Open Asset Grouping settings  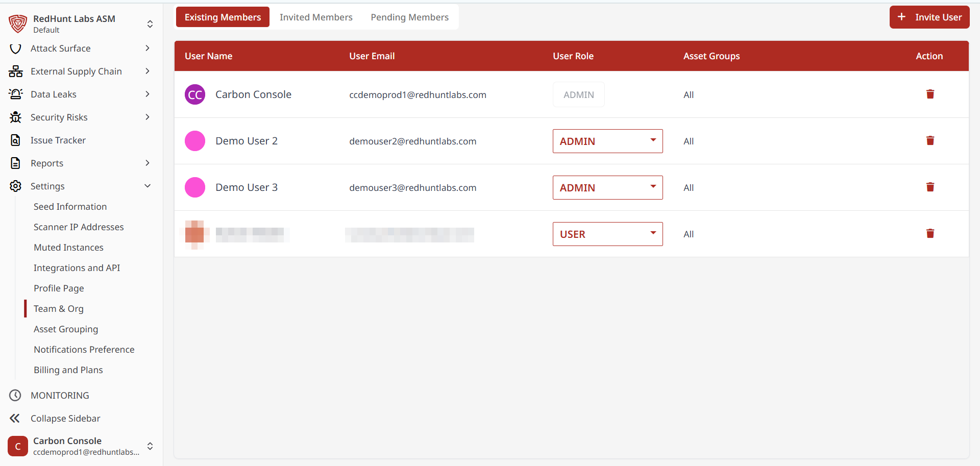[66, 329]
